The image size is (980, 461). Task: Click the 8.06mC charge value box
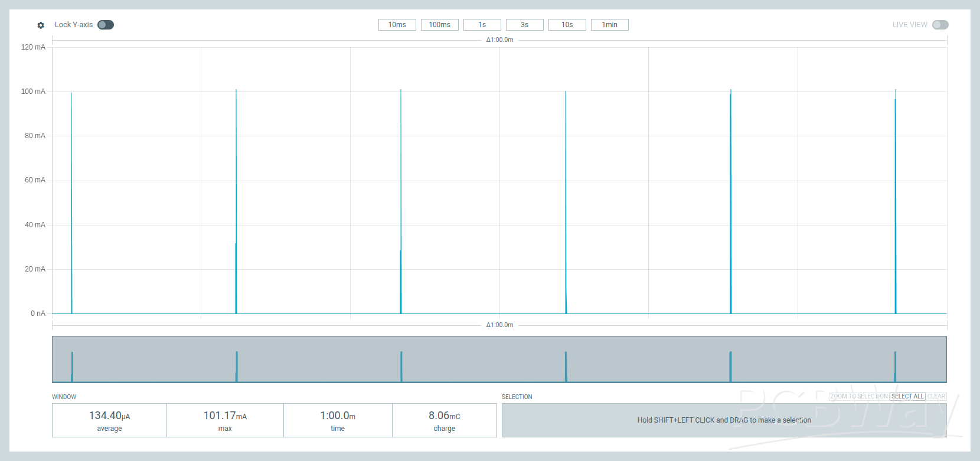pos(444,420)
